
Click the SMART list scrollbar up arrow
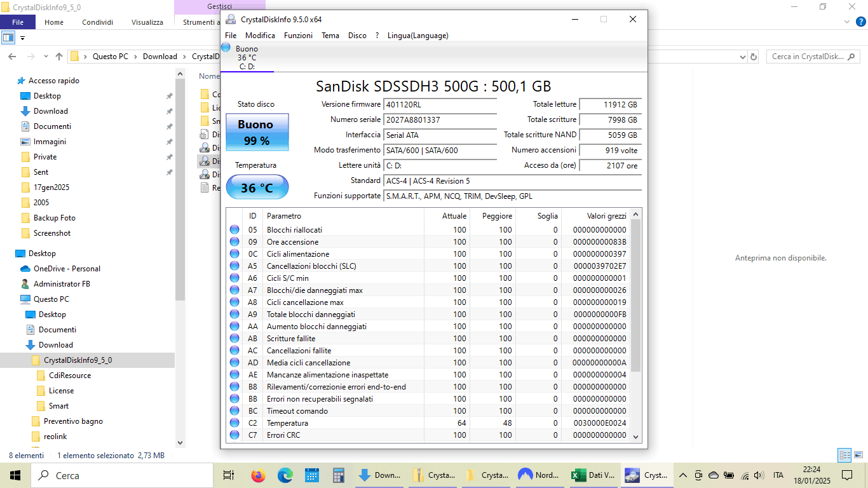636,213
